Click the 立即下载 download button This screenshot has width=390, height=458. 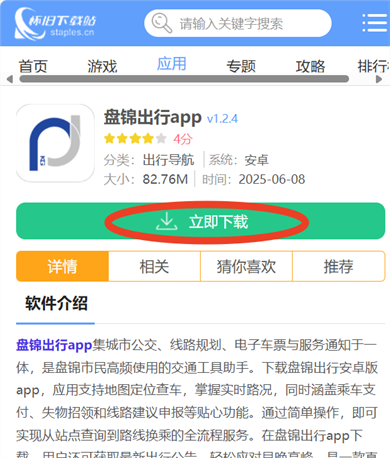tap(201, 221)
